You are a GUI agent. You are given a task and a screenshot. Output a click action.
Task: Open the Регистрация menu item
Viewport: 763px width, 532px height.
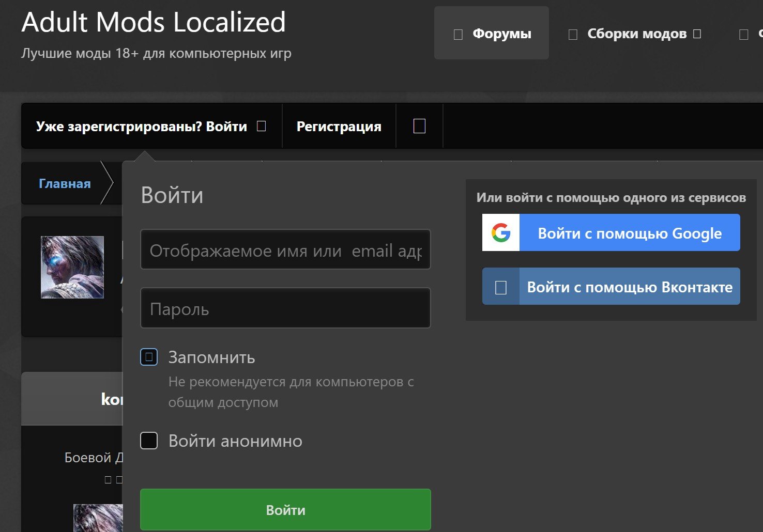click(339, 127)
